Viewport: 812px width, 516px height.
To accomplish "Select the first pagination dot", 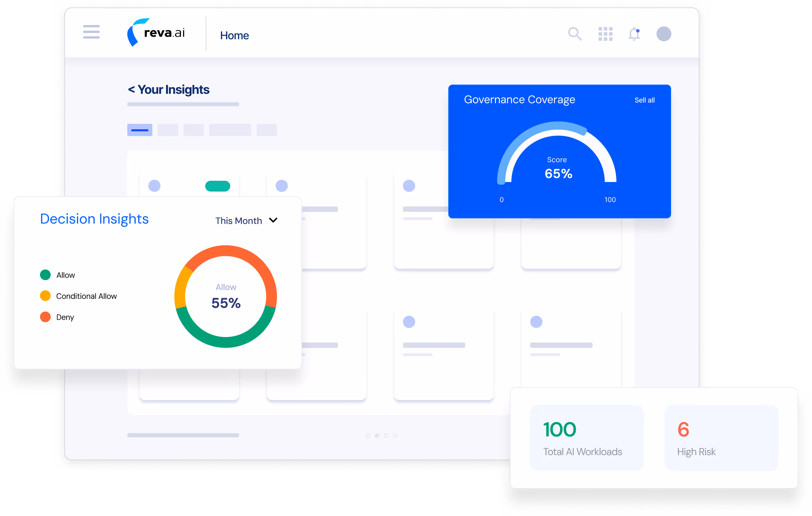I will pos(368,435).
